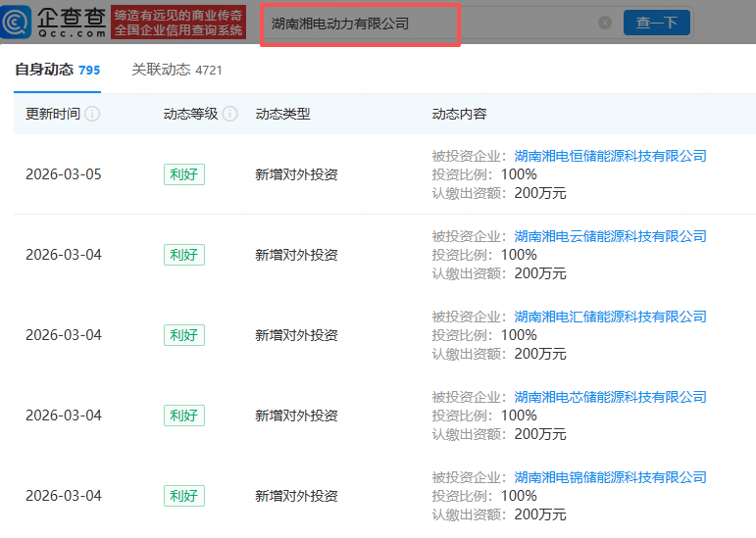
Task: Clear the search box with the X icon
Action: pos(605,23)
